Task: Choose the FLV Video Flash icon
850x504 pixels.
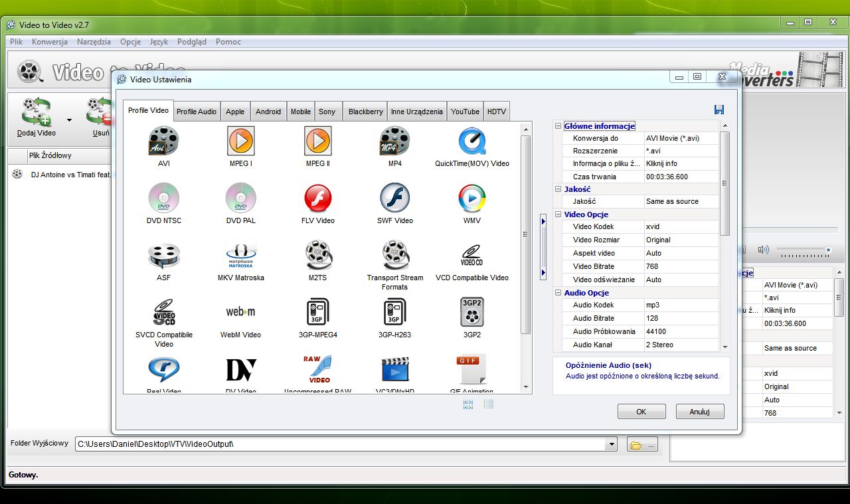Action: (x=318, y=198)
